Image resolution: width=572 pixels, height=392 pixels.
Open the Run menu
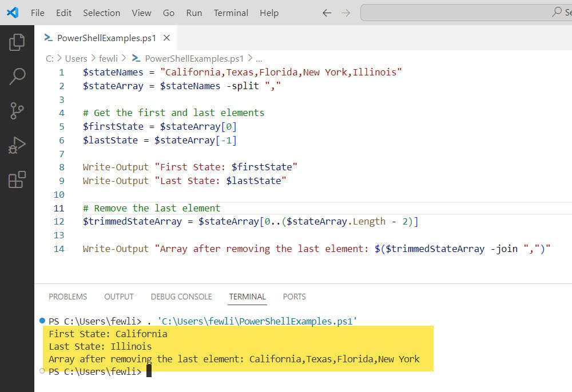tap(193, 13)
